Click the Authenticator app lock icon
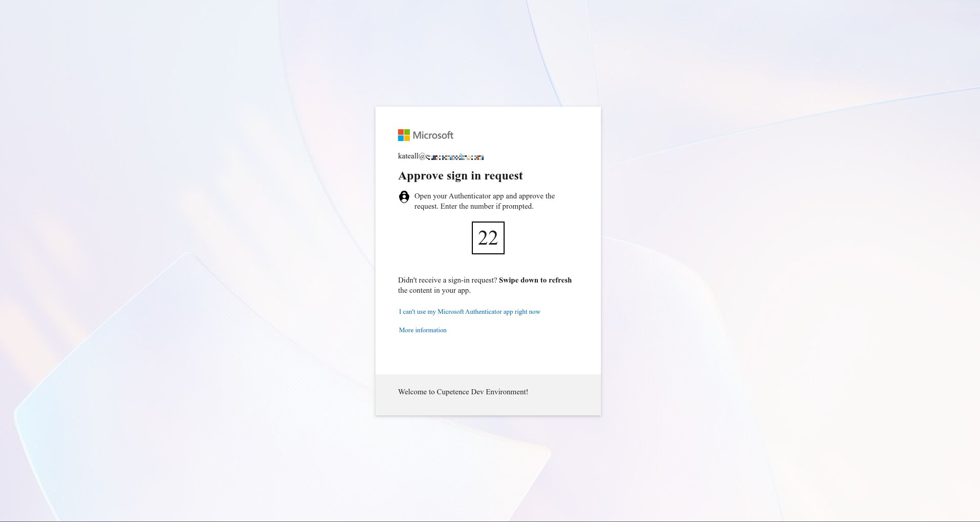Screen dimensions: 980x522 [404, 197]
